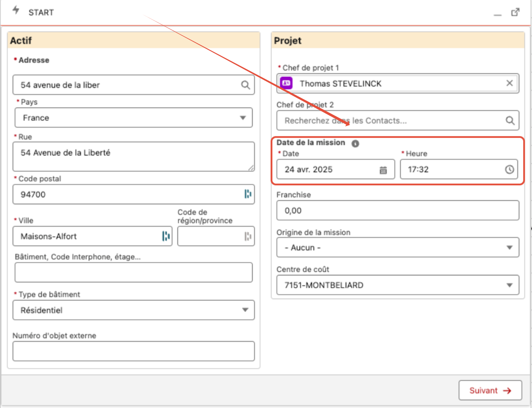Click the Projet section header
Image resolution: width=532 pixels, height=408 pixels.
(x=398, y=40)
